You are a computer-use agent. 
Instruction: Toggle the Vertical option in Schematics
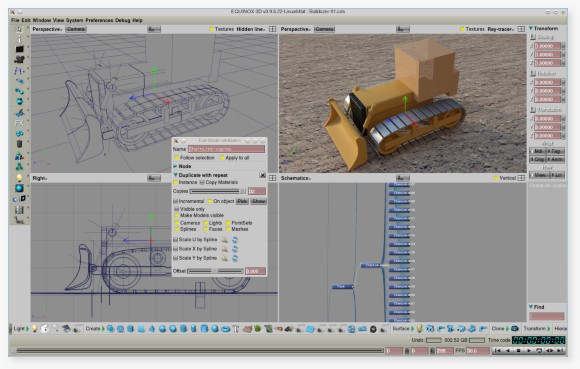(496, 178)
